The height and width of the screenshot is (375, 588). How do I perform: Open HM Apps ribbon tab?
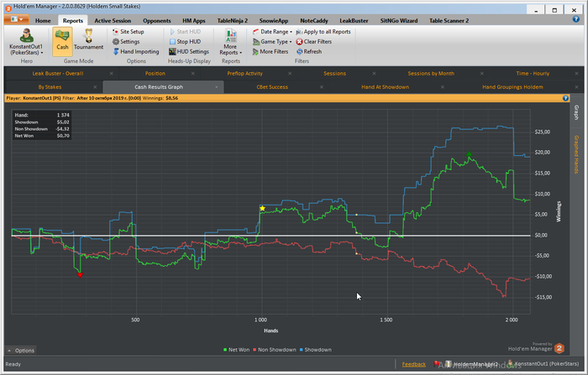pos(194,21)
